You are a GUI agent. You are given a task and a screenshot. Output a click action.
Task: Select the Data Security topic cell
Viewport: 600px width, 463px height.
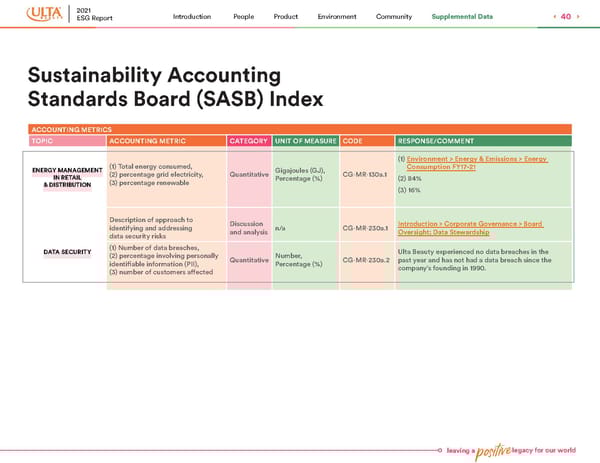65,251
